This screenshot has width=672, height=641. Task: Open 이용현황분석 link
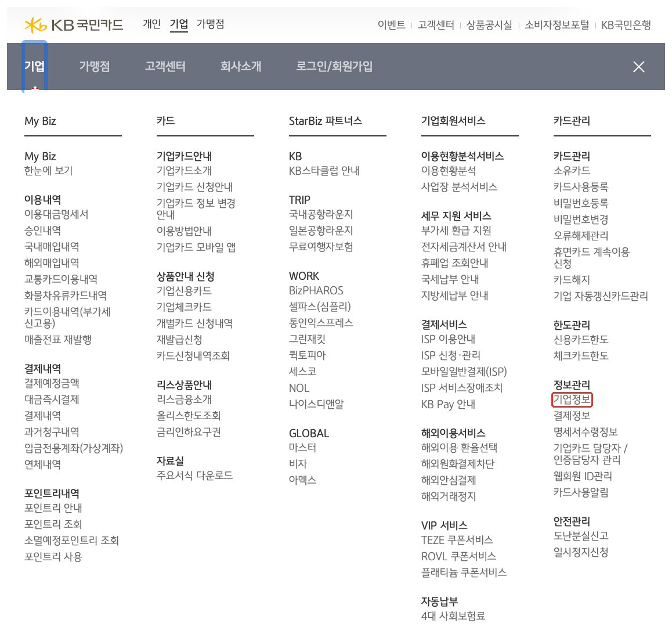[x=449, y=171]
